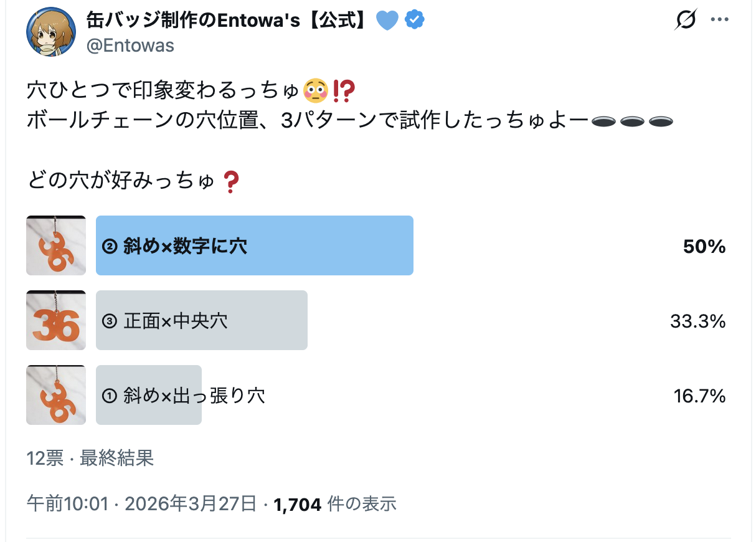Select poll choice ③ 正面×中央穴
756x542 pixels.
[x=201, y=320]
